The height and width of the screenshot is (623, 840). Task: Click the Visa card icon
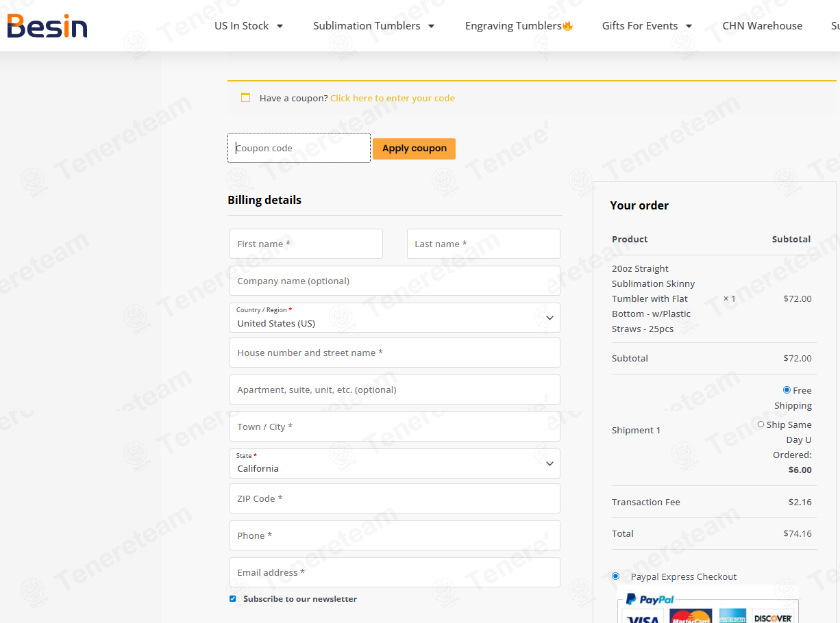(x=643, y=617)
